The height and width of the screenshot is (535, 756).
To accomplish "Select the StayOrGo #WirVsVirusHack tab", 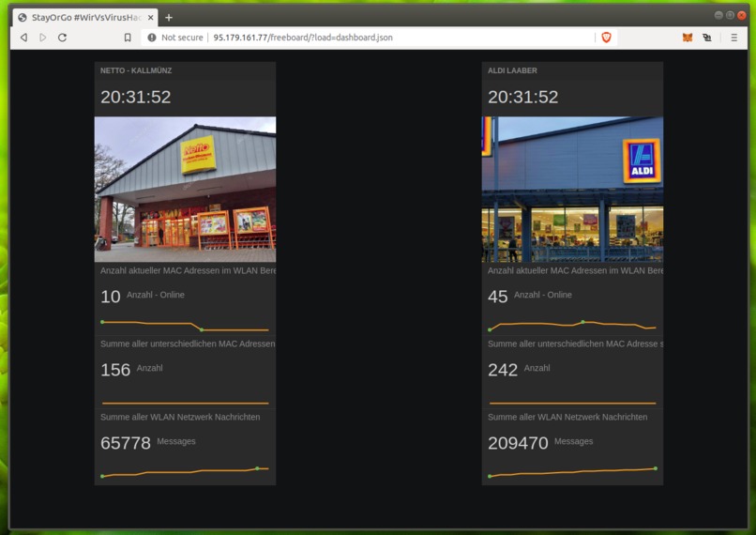I will pos(85,18).
